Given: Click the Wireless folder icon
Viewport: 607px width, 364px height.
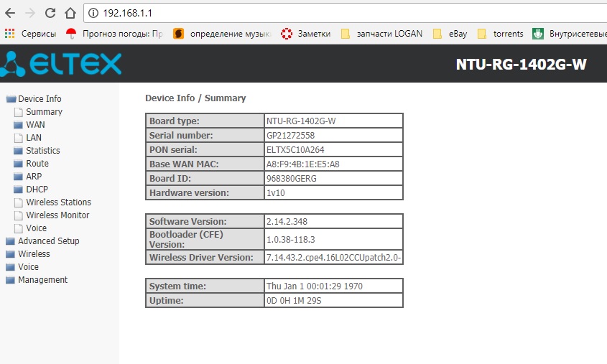Looking at the screenshot, I should click(x=11, y=254).
